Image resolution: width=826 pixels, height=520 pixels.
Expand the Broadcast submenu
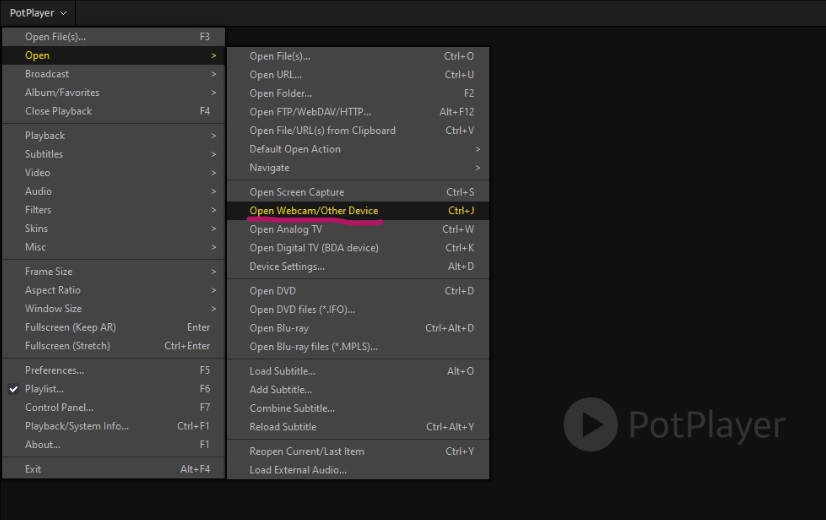47,74
